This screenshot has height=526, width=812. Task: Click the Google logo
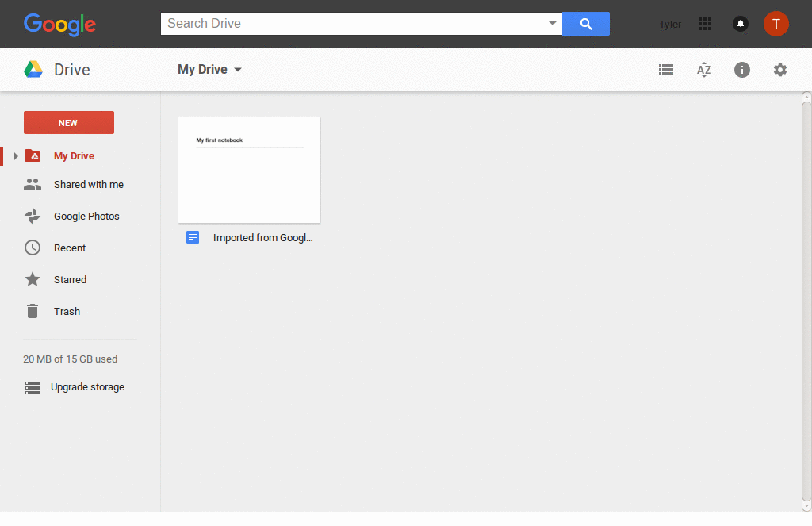click(x=59, y=25)
